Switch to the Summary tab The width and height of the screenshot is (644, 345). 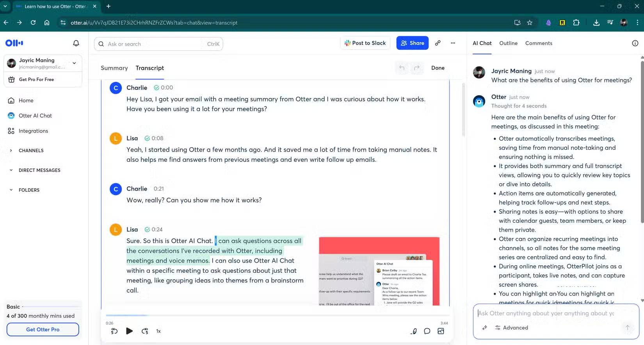coord(114,68)
